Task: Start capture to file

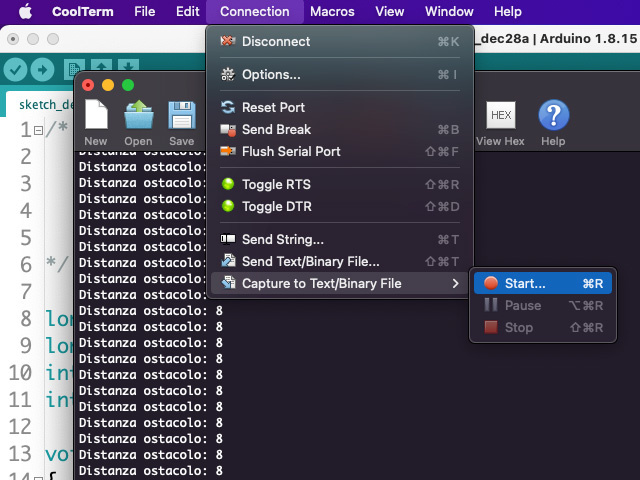Action: tap(525, 283)
